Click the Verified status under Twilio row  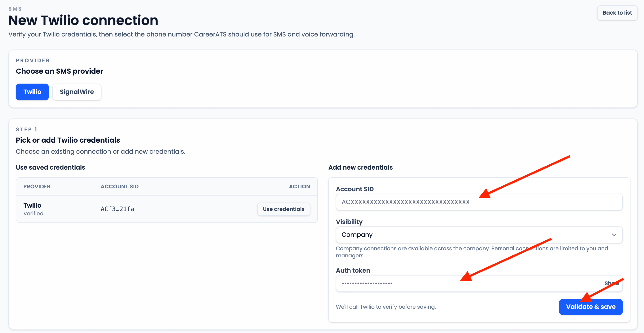34,213
